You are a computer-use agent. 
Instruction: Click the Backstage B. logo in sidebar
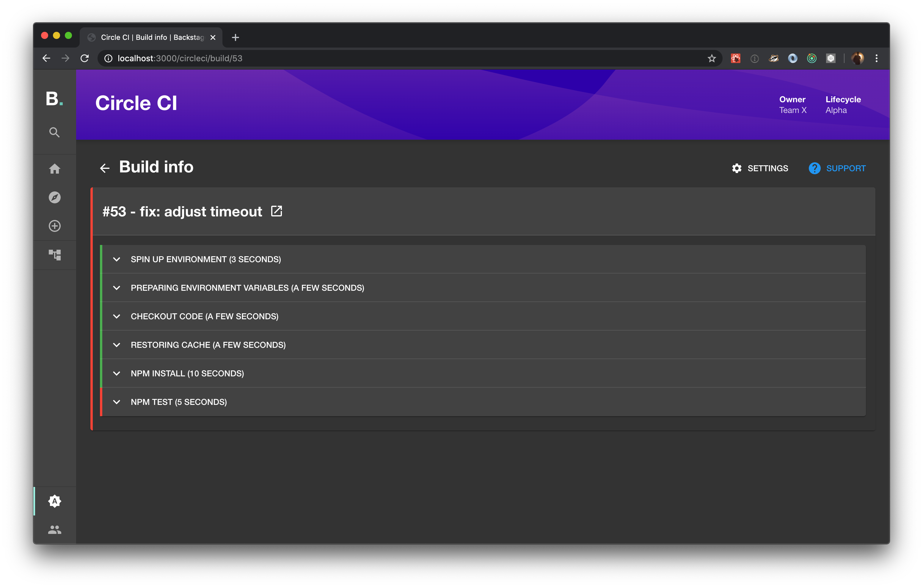[54, 99]
